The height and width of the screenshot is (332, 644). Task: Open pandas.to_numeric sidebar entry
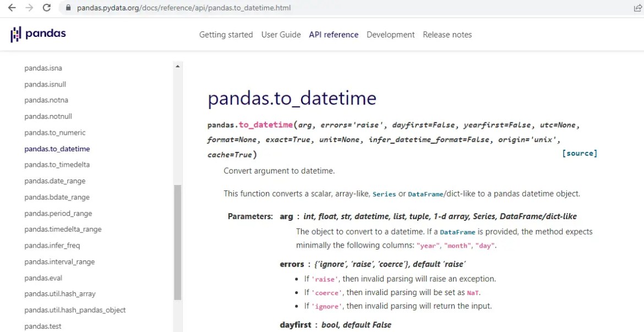[x=54, y=133]
